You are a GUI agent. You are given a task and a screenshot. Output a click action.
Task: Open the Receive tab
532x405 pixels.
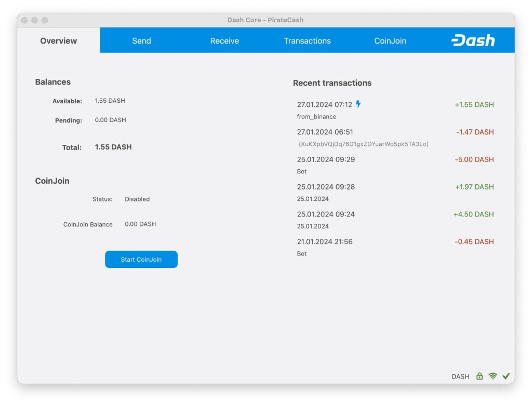pos(224,40)
